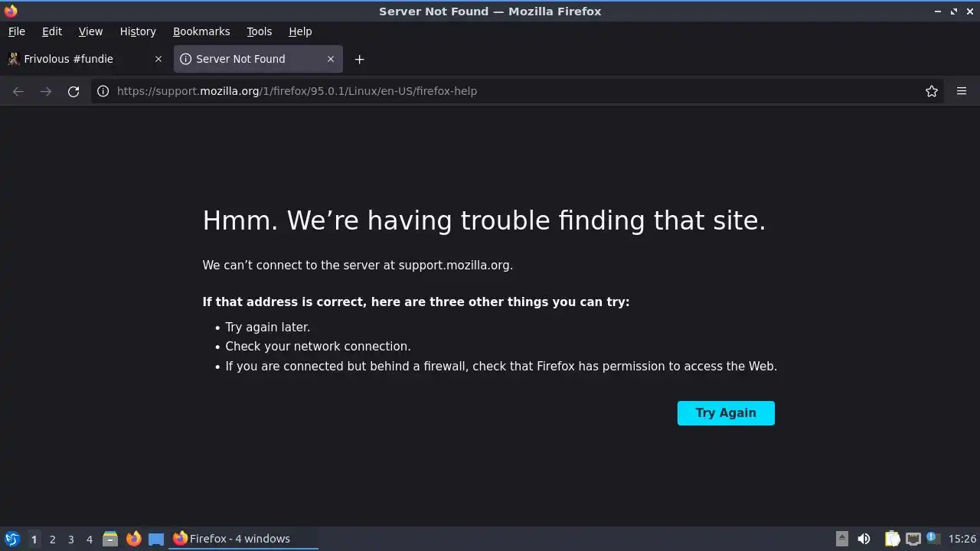Viewport: 980px width, 551px height.
Task: Click the show desktop icon in taskbar
Action: point(156,539)
